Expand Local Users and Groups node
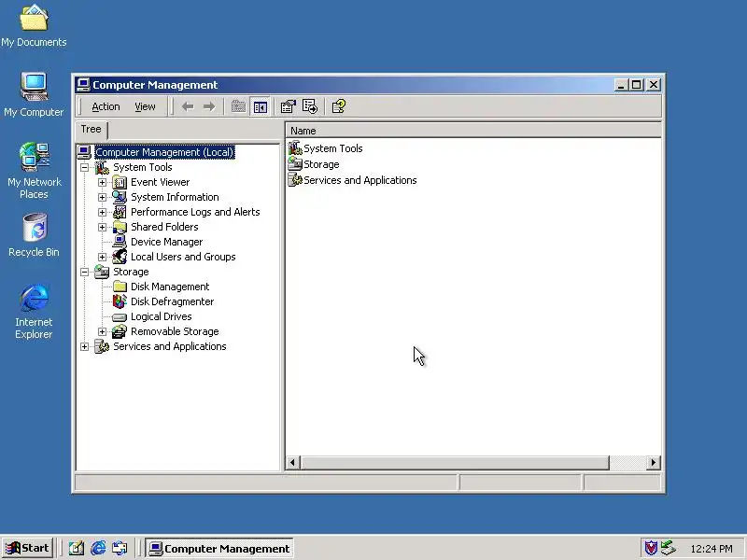The width and height of the screenshot is (747, 560). click(102, 257)
